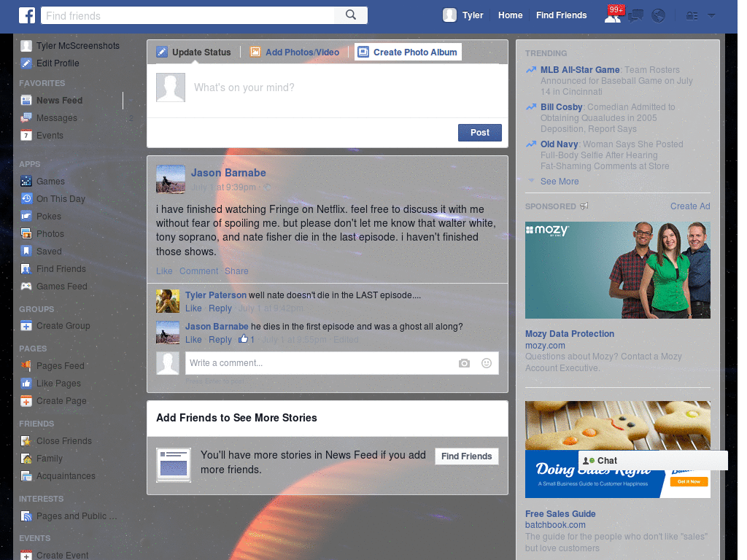The width and height of the screenshot is (747, 560).
Task: Open Find Friends in the top bar
Action: (561, 15)
